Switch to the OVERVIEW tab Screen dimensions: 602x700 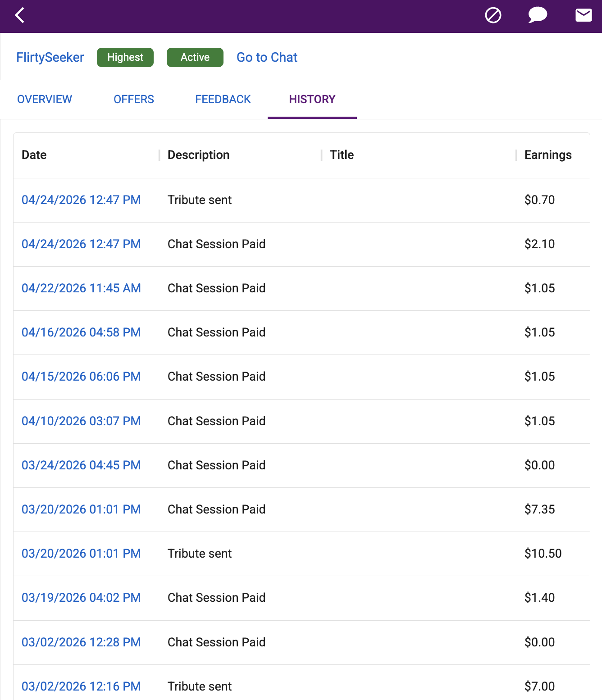coord(45,99)
